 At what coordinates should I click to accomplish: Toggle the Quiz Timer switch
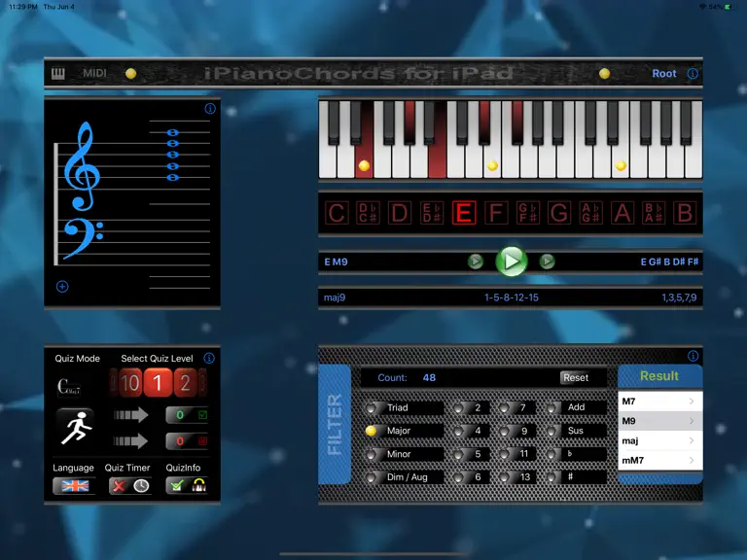[x=130, y=486]
